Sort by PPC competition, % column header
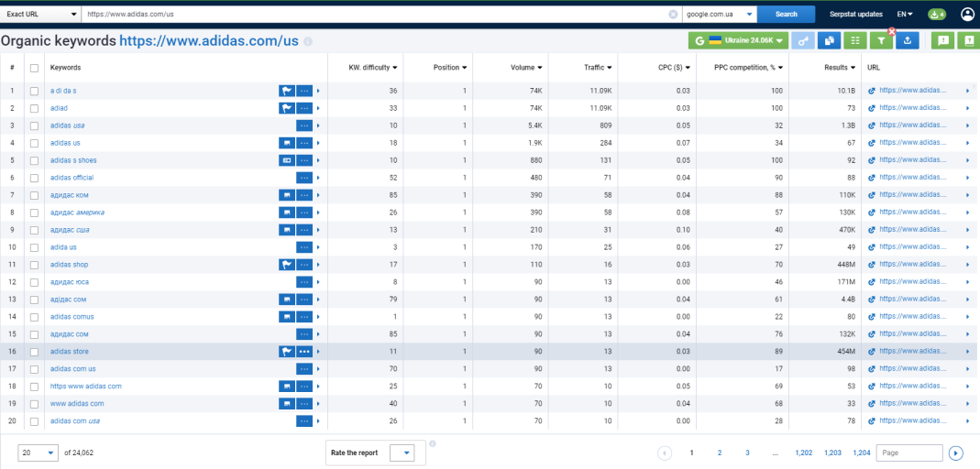The image size is (980, 469). point(749,68)
